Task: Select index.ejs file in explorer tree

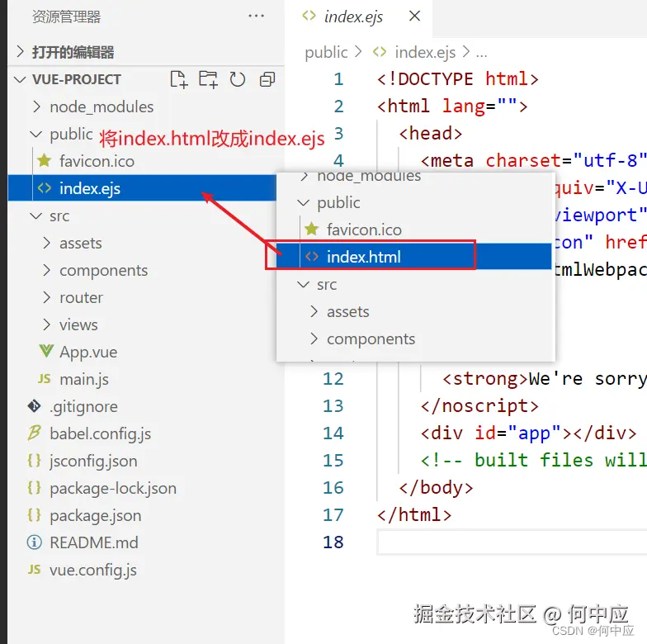Action: (x=142, y=188)
